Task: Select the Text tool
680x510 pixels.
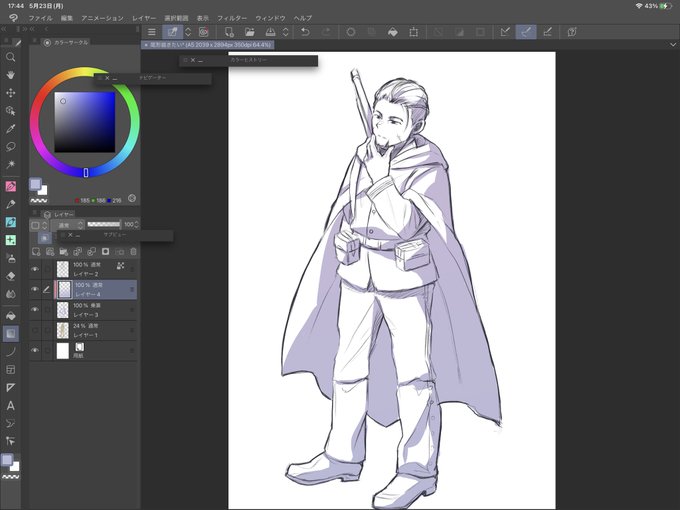Action: (x=11, y=405)
